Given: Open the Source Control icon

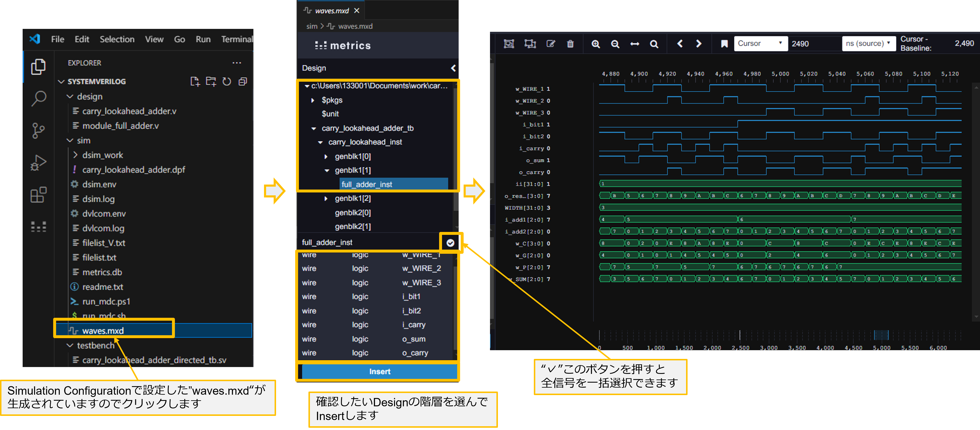Looking at the screenshot, I should point(38,131).
